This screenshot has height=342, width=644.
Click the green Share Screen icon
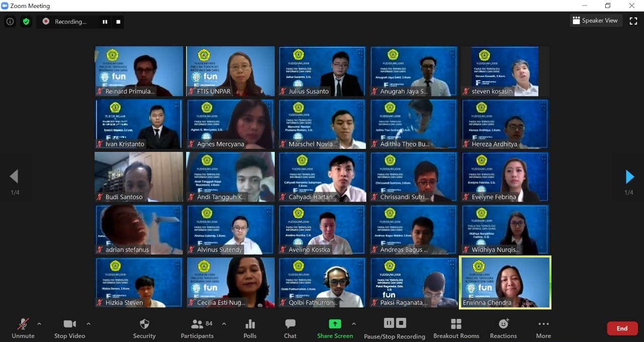tap(335, 324)
